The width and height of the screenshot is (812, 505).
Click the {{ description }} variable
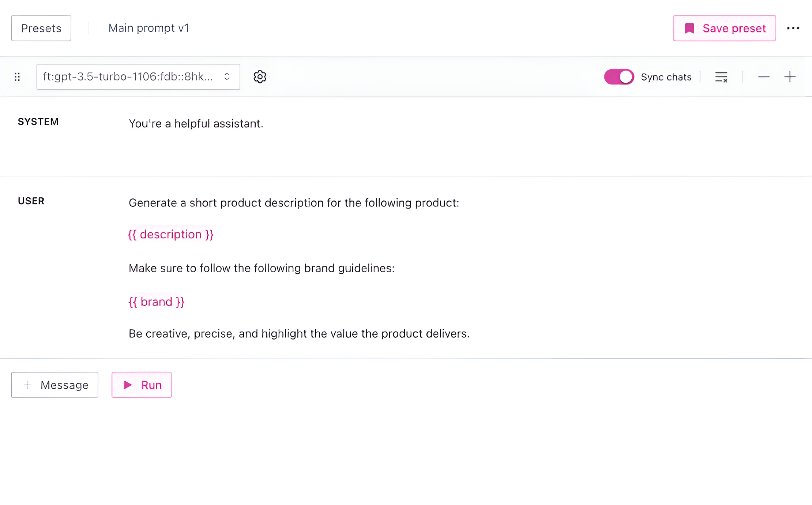170,235
